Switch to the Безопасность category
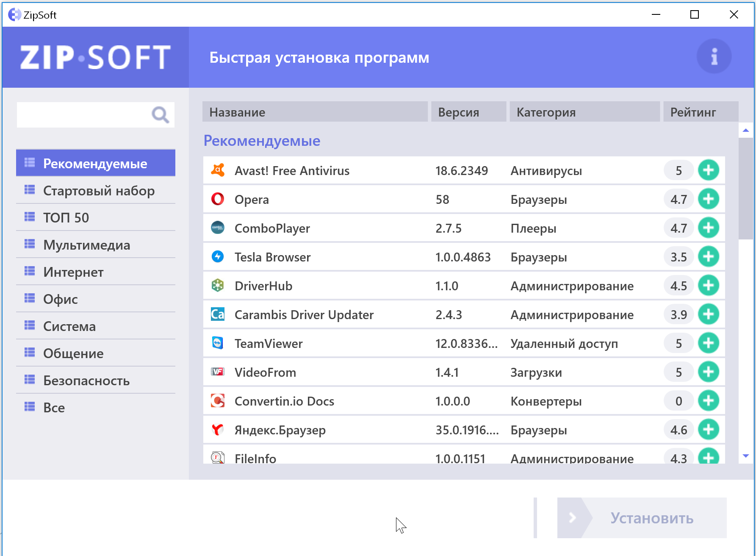756x556 pixels. click(96, 381)
